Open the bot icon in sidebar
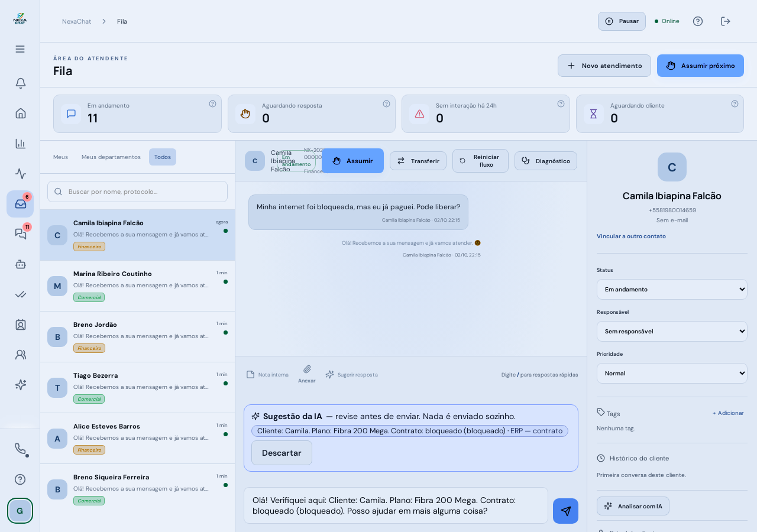 pyautogui.click(x=20, y=264)
